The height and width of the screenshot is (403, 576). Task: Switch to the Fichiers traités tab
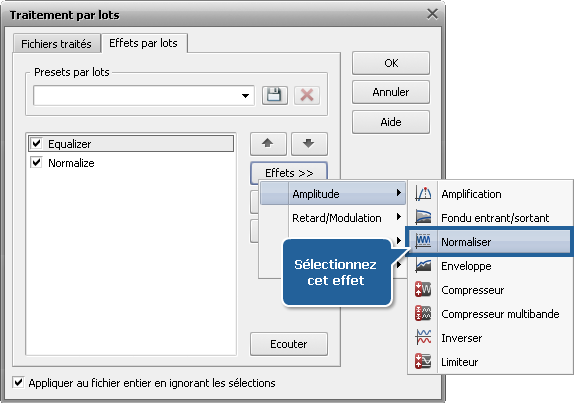[x=57, y=44]
